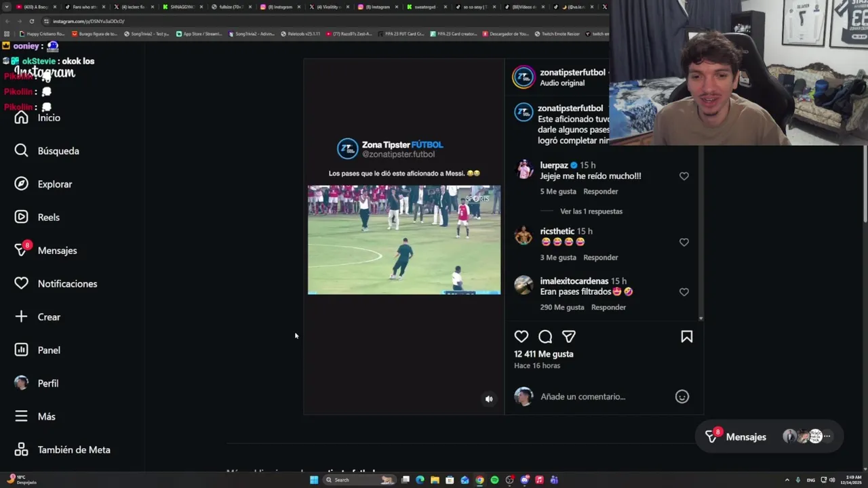Open likes on luerpaz comment '5 Me gusta'
The width and height of the screenshot is (868, 488).
558,192
